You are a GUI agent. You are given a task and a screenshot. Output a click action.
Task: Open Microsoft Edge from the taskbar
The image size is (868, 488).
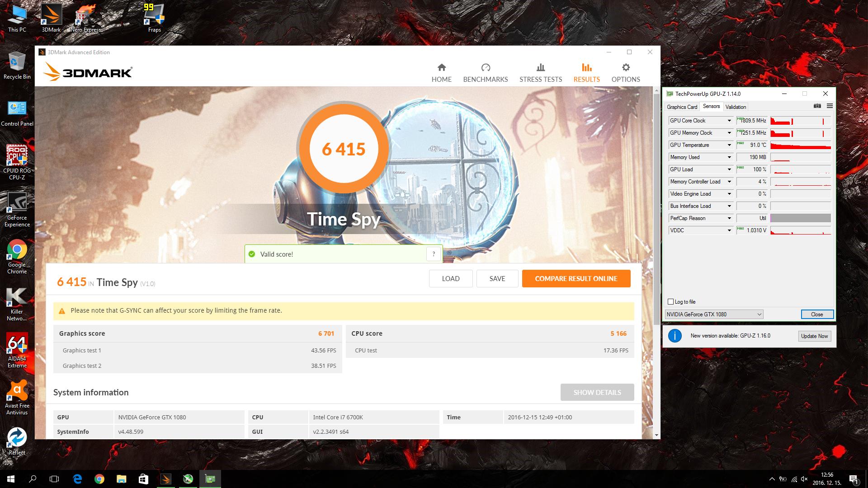coord(77,479)
